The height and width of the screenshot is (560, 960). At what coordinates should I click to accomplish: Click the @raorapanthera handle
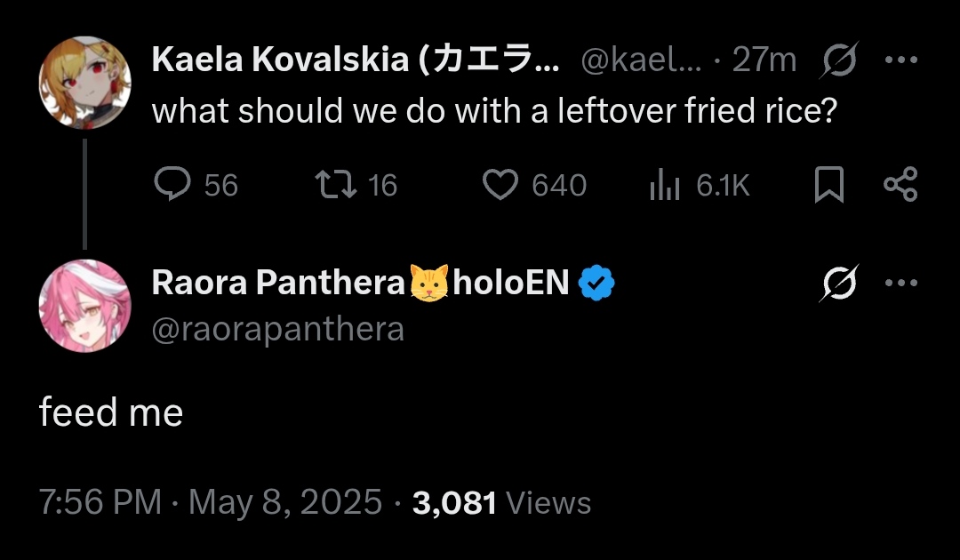tap(277, 330)
